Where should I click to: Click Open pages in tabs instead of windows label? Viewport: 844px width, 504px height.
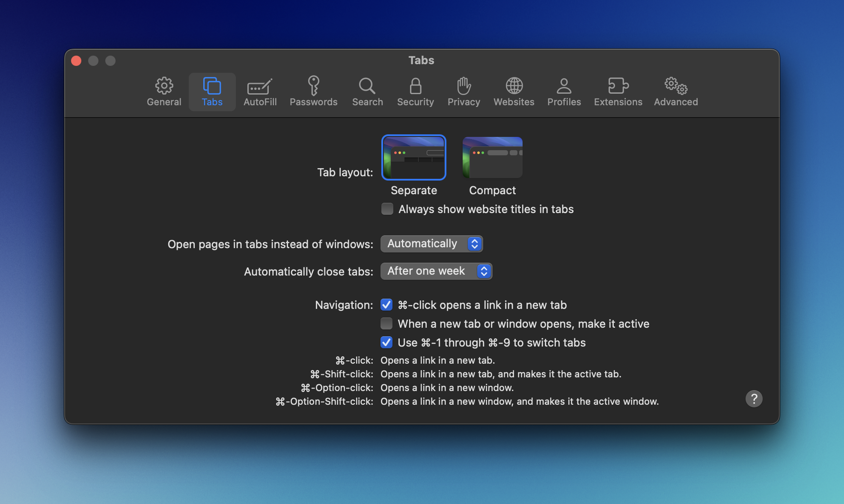click(270, 244)
